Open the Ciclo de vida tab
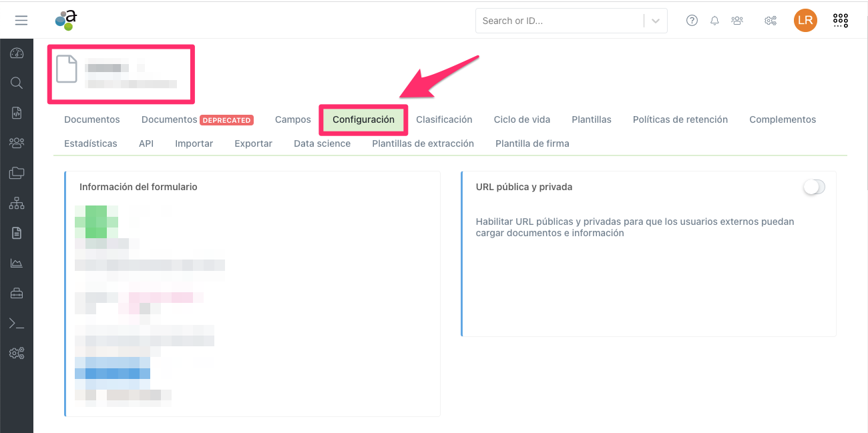 pyautogui.click(x=521, y=119)
